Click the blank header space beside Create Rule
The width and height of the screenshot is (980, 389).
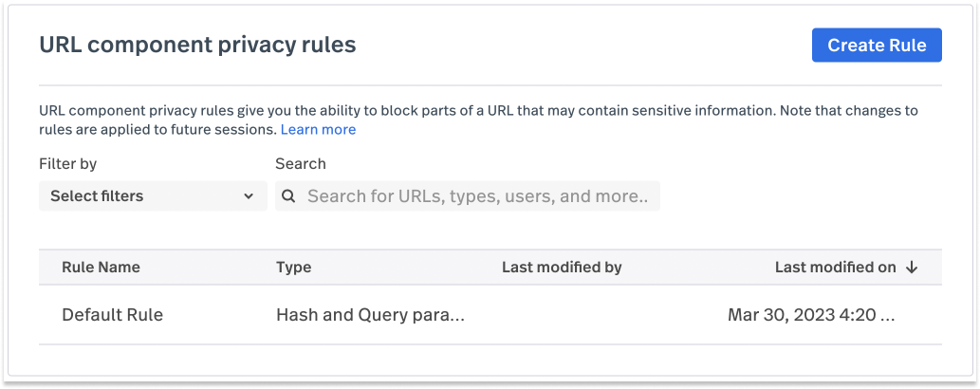click(x=583, y=45)
